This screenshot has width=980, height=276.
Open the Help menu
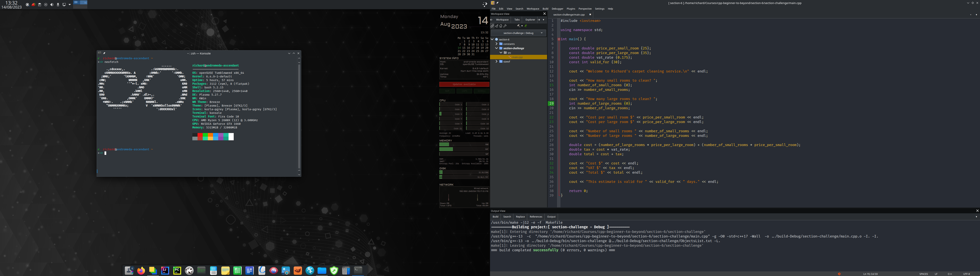[x=610, y=9]
